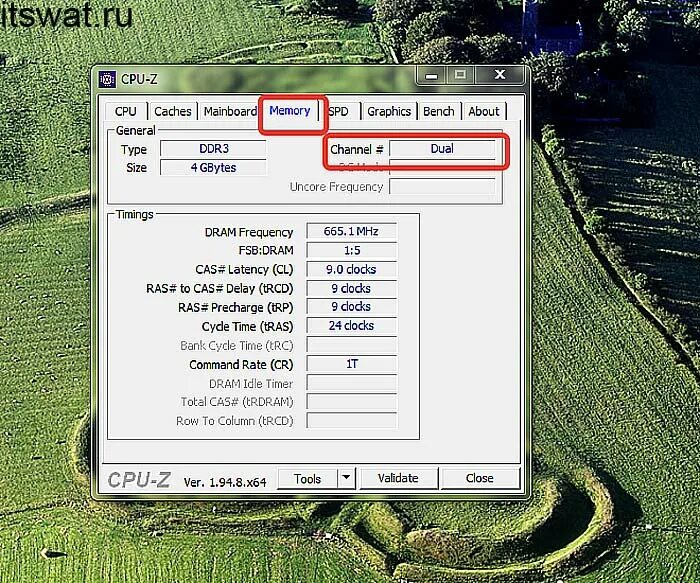
Task: Click the Ver. 1.94.8.x64 version text
Action: 225,482
